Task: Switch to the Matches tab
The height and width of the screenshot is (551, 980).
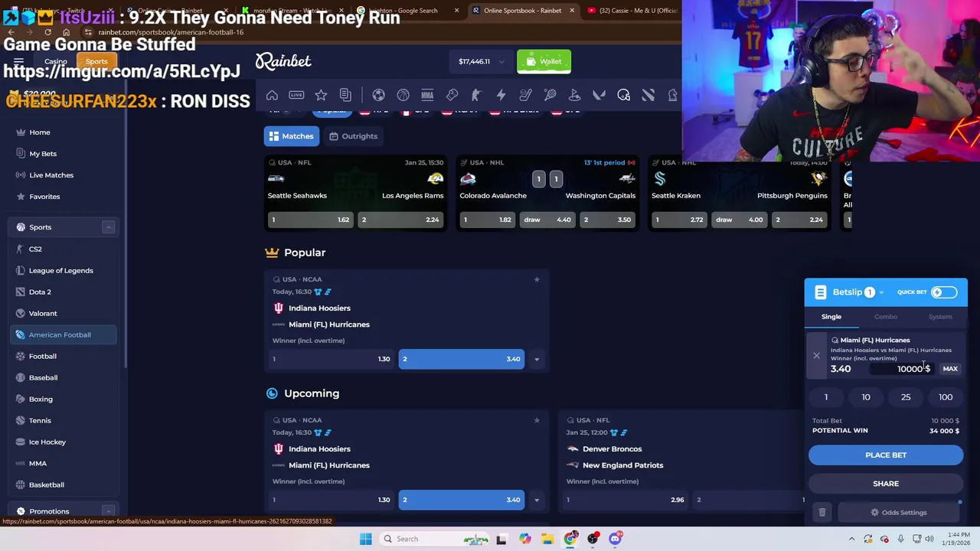Action: [291, 136]
